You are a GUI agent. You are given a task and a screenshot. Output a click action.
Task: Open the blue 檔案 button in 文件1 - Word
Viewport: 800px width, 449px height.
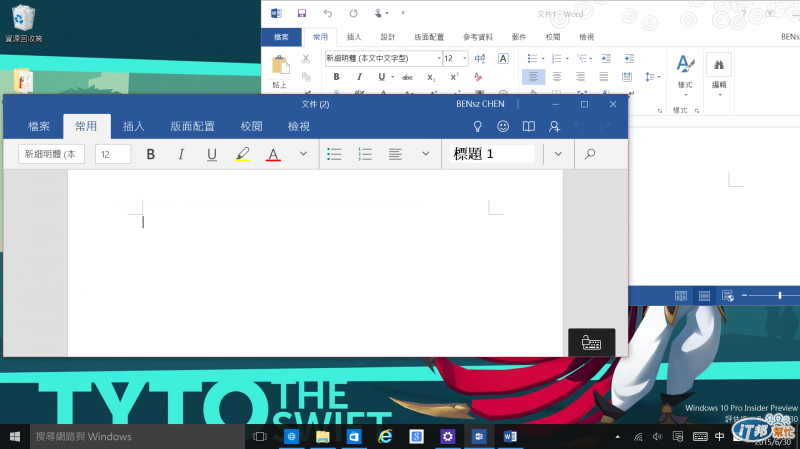point(281,37)
